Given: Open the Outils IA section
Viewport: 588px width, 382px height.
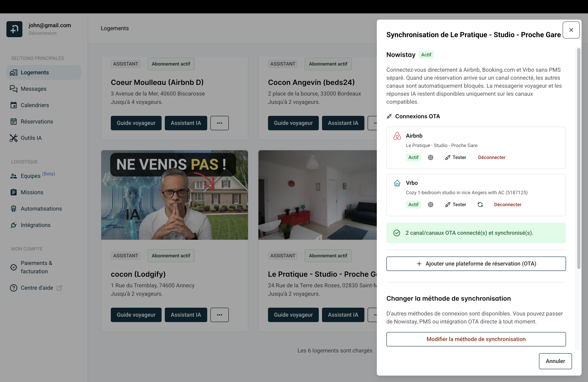Looking at the screenshot, I should pos(31,138).
